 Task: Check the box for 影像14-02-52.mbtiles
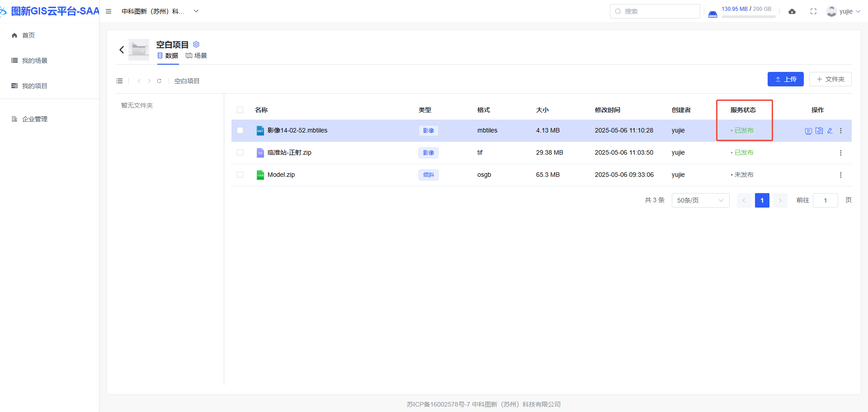pos(240,130)
